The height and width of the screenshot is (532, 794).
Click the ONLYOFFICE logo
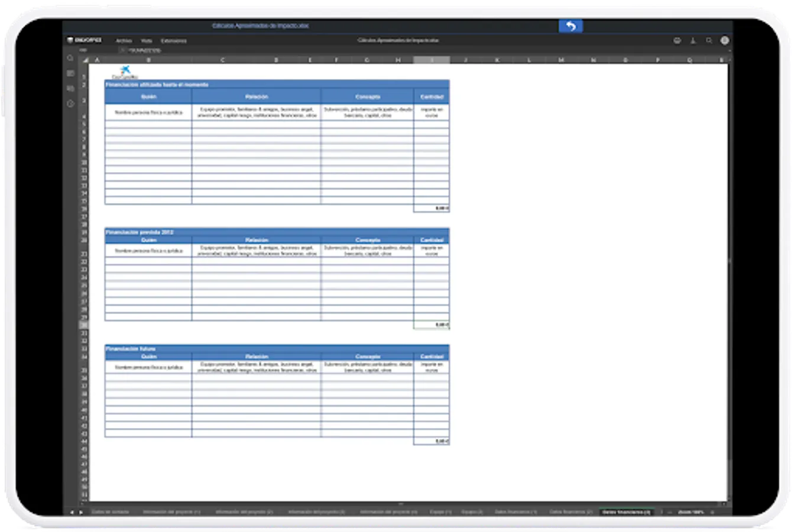pyautogui.click(x=85, y=40)
